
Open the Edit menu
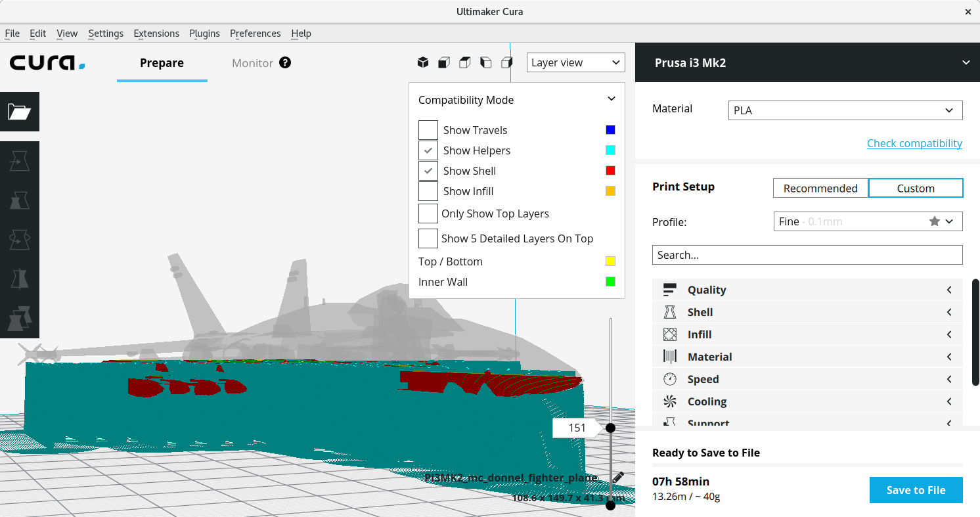pyautogui.click(x=38, y=34)
